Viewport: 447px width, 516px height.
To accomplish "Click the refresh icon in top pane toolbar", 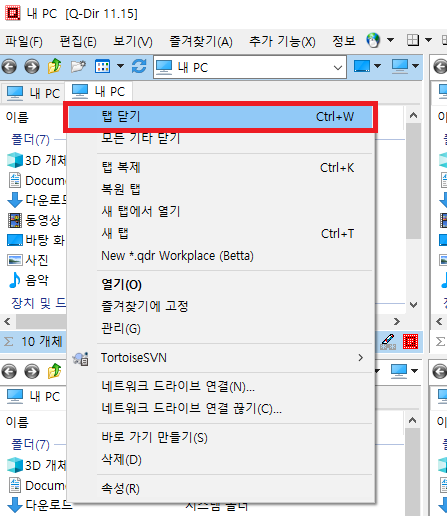I will 139,66.
